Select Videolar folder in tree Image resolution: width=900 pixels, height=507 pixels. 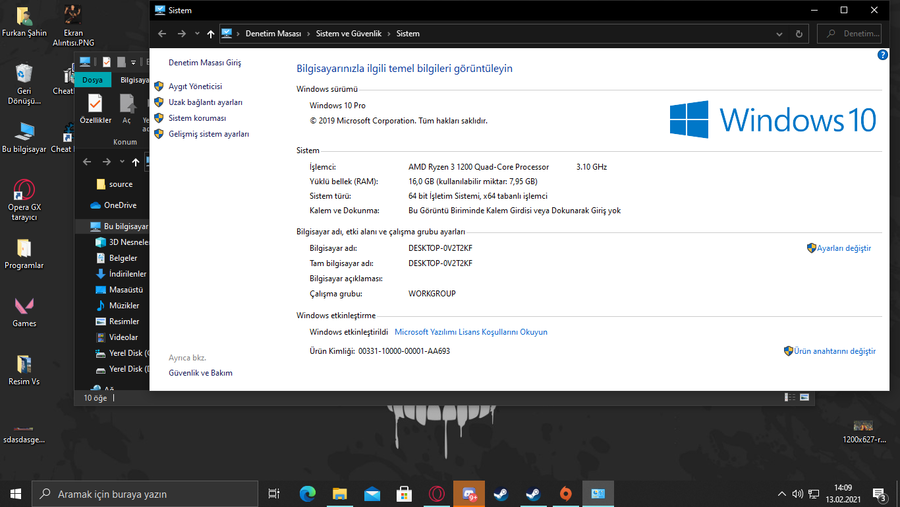click(117, 337)
